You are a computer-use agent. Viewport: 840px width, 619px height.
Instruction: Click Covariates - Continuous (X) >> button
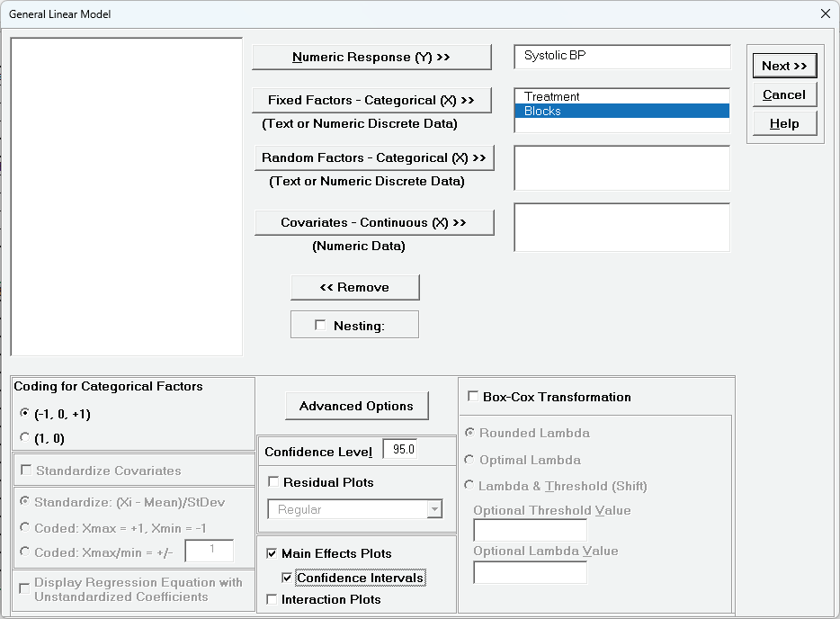(373, 223)
